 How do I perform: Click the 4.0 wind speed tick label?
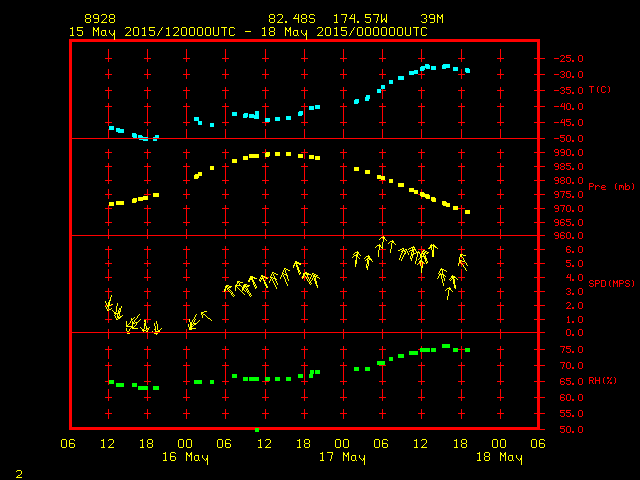pyautogui.click(x=574, y=278)
